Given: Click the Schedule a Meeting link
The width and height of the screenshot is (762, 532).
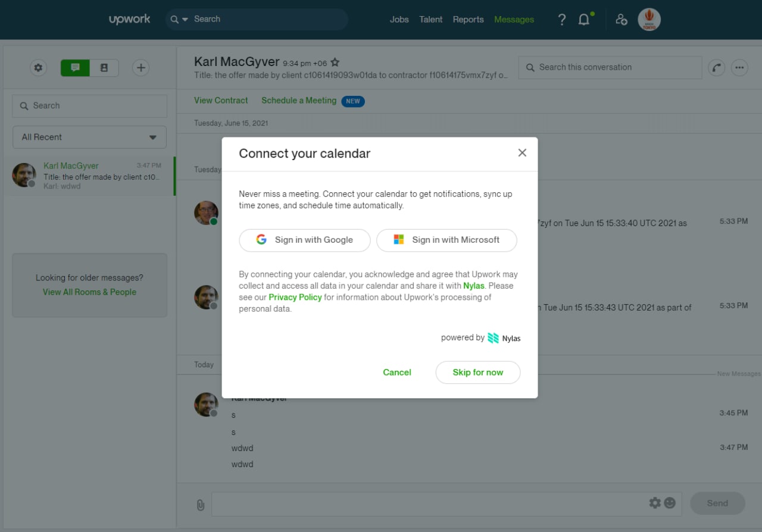Looking at the screenshot, I should [x=299, y=101].
